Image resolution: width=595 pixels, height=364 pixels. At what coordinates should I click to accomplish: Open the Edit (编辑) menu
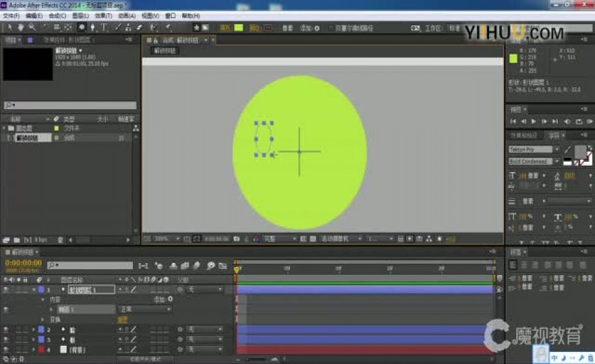pyautogui.click(x=34, y=16)
